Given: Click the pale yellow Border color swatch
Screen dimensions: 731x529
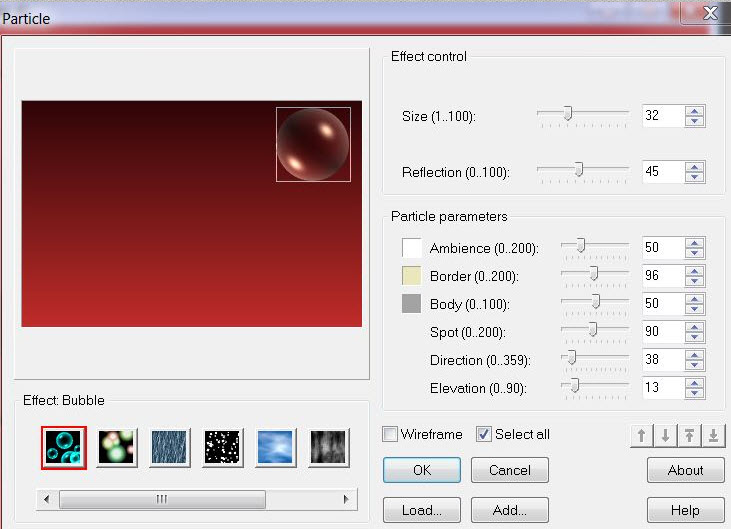Looking at the screenshot, I should (412, 275).
